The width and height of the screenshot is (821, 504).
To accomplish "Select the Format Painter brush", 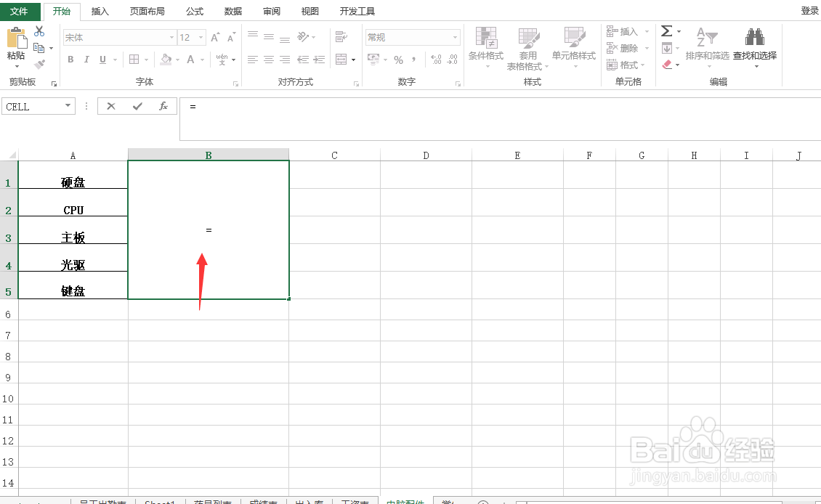I will pos(39,65).
